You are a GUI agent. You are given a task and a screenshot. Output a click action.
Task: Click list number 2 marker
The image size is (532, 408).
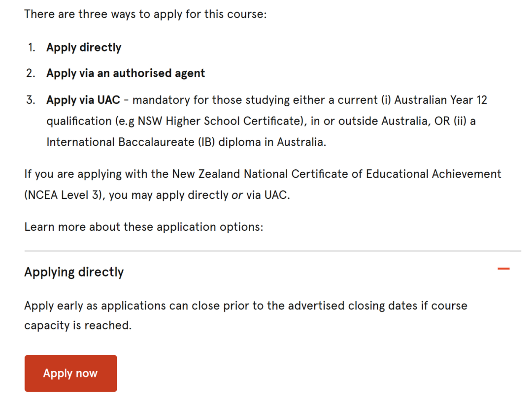31,73
